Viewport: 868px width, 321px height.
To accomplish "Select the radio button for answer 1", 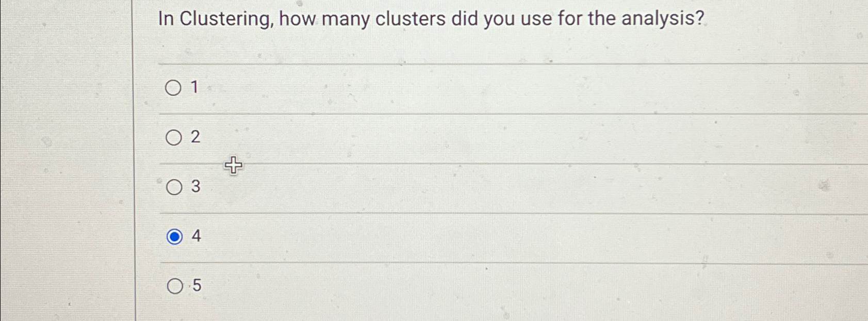I will point(173,88).
